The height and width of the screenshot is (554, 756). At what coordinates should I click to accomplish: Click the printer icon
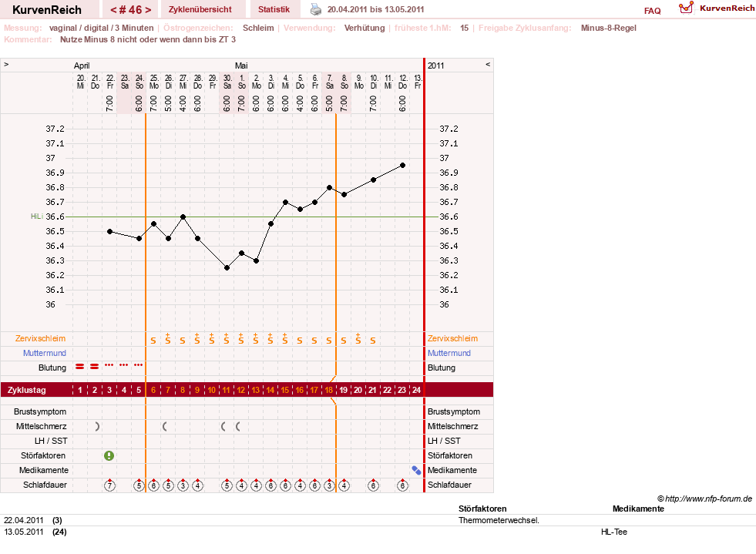[316, 9]
